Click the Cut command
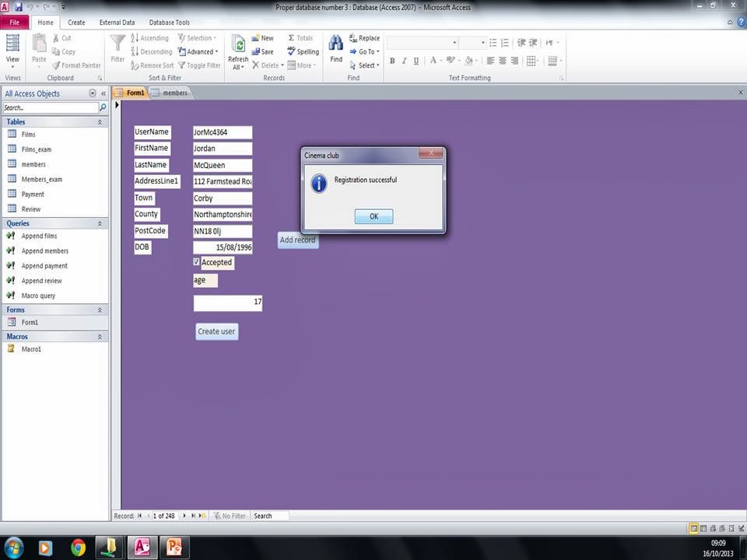747x560 pixels. point(62,38)
